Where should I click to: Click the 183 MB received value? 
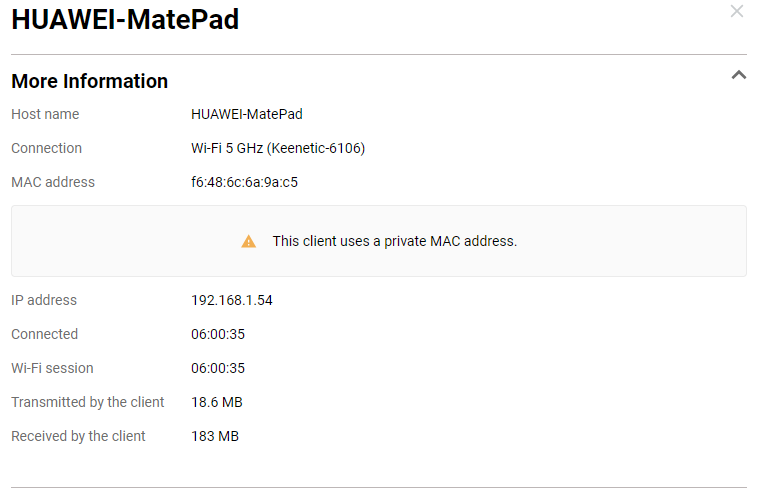(x=214, y=436)
